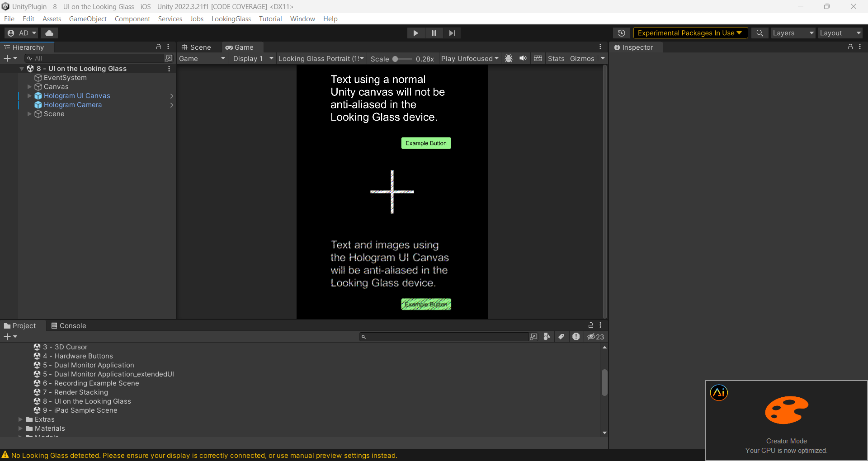This screenshot has width=868, height=461.
Task: Click the global search magnifier icon
Action: (x=759, y=33)
